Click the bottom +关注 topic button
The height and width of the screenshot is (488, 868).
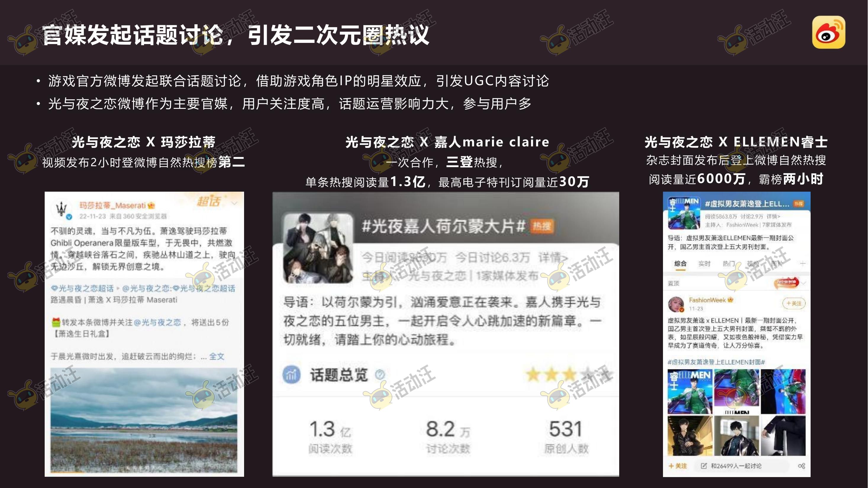point(677,466)
